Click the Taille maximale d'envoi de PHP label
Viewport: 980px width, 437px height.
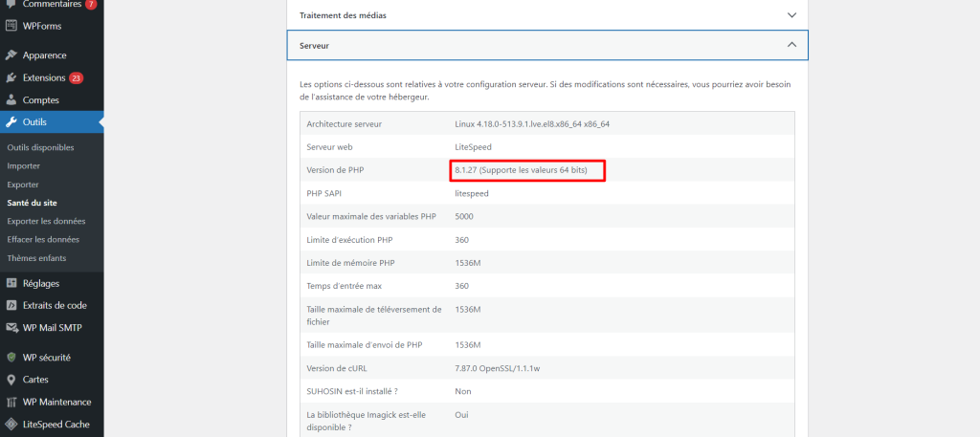tap(365, 344)
